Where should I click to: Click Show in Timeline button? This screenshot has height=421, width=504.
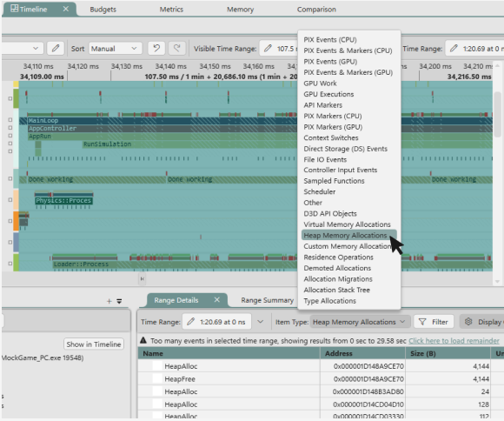[94, 344]
